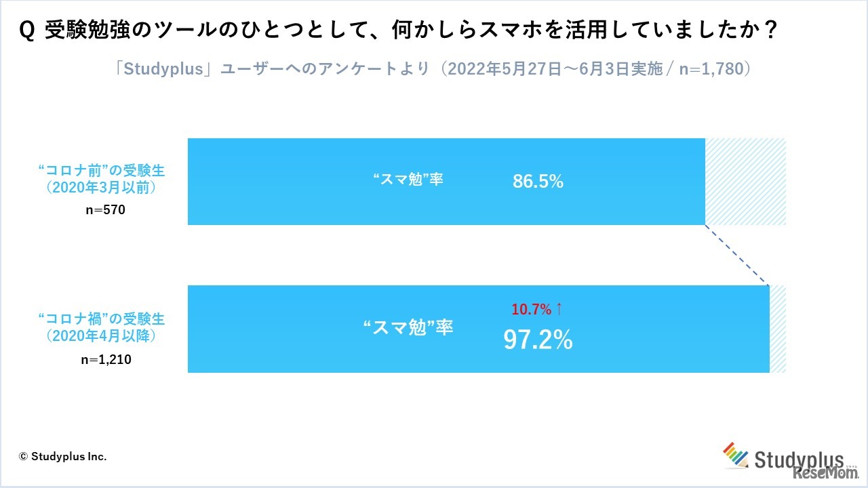Click the red 10.7% increase figure
Viewport: 868px width, 488px height.
click(531, 310)
